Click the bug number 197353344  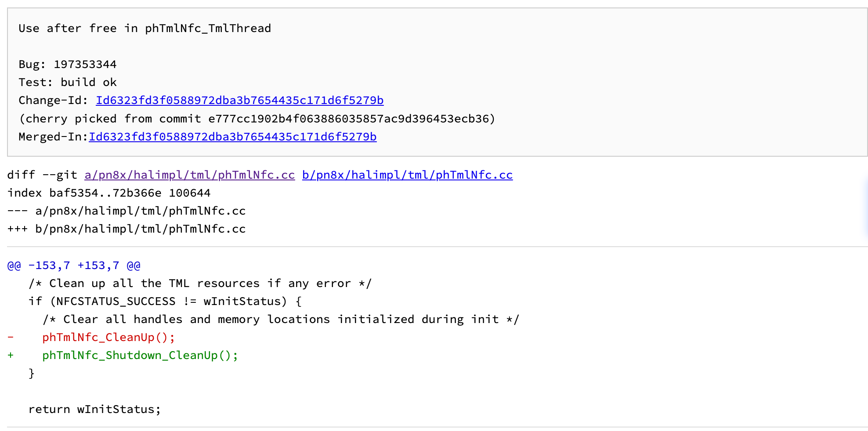(x=85, y=65)
